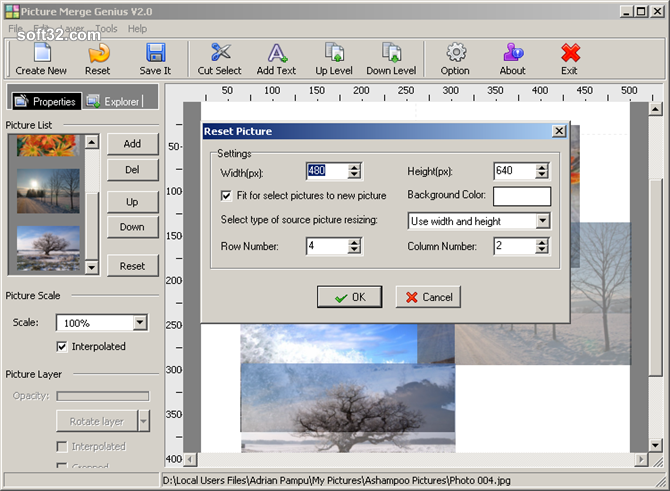This screenshot has width=670, height=491.
Task: Switch to the Explorer tab
Action: 113,101
